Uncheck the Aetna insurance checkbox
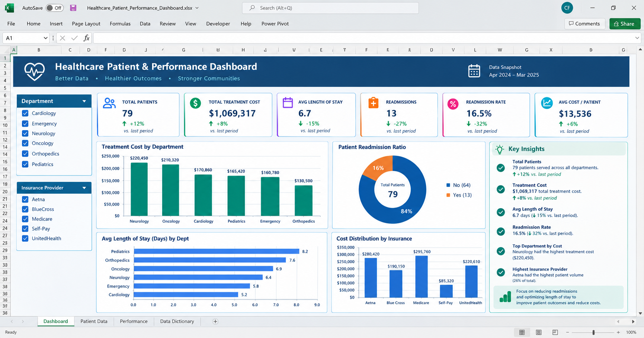The image size is (644, 338). coord(25,199)
